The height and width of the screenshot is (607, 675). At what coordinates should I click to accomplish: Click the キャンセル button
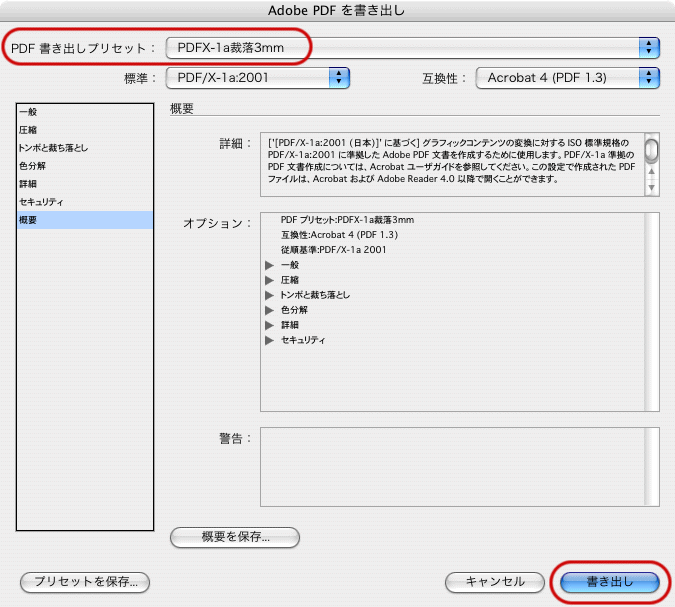pyautogui.click(x=495, y=582)
